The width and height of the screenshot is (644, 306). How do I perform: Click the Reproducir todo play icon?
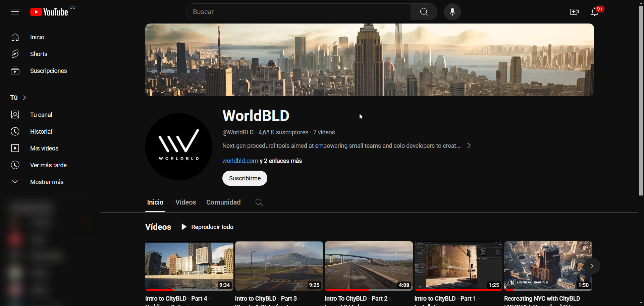(184, 227)
